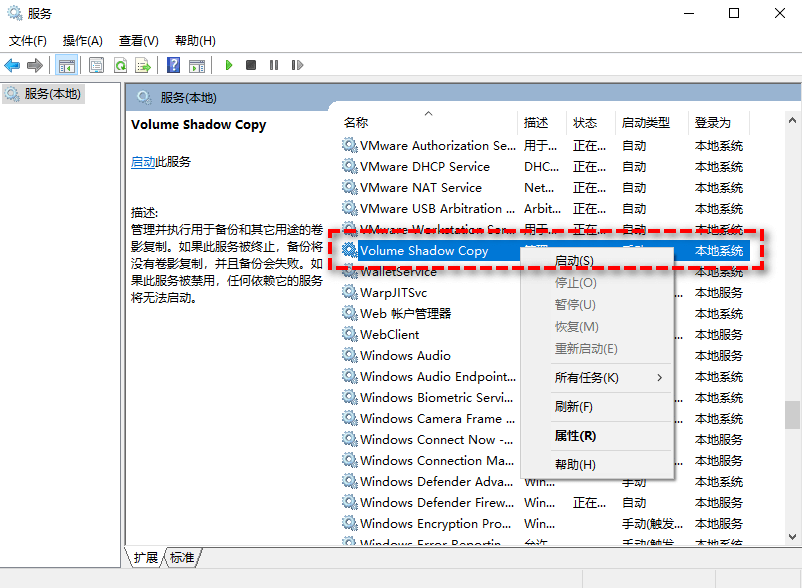
Task: Switch to the 扩展 tab at the bottom
Action: pyautogui.click(x=146, y=558)
